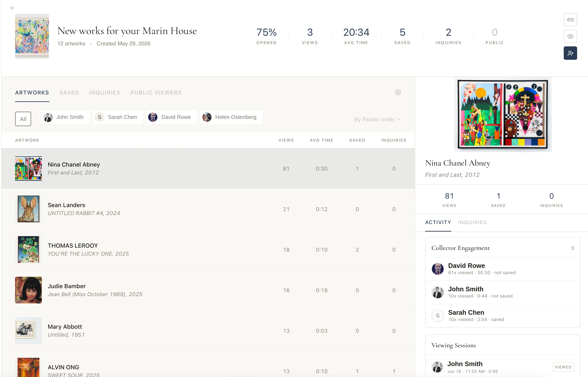The image size is (588, 377).
Task: Sort by the Avg Time column header
Action: pyautogui.click(x=322, y=140)
